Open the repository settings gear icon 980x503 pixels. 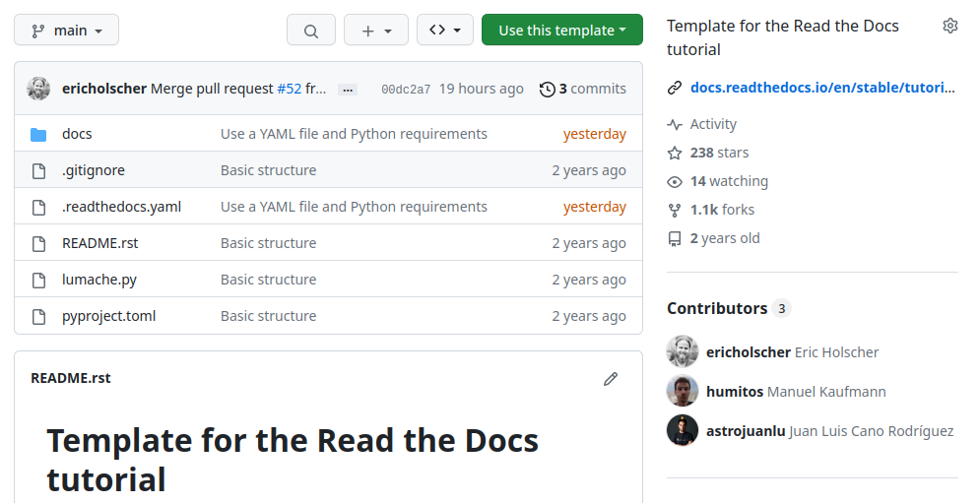(x=949, y=26)
